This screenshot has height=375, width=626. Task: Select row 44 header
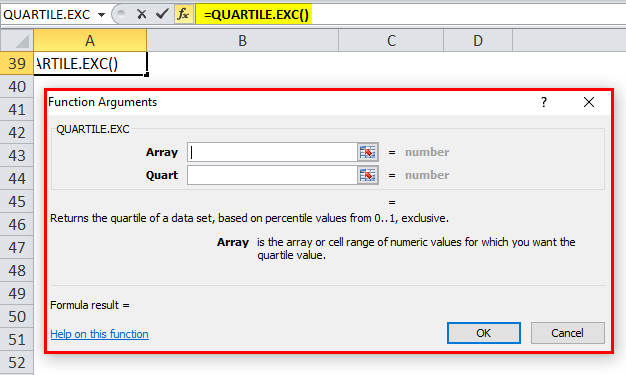(17, 179)
